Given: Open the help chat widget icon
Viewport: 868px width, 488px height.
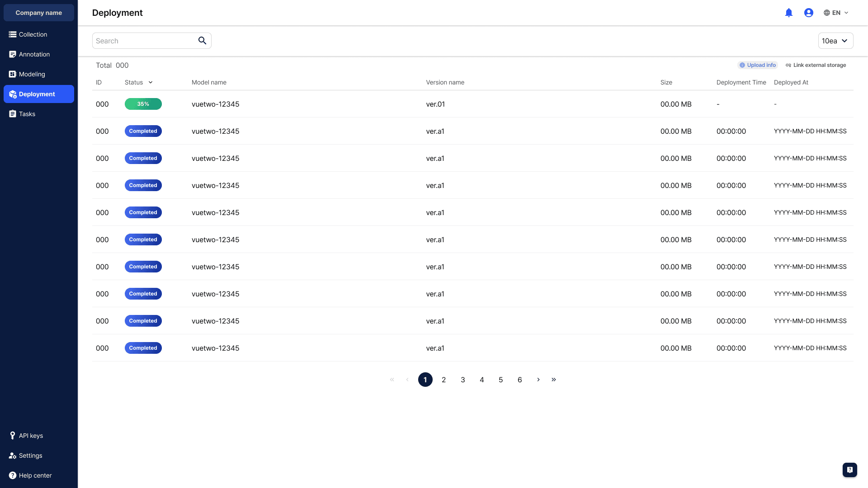Looking at the screenshot, I should [849, 470].
